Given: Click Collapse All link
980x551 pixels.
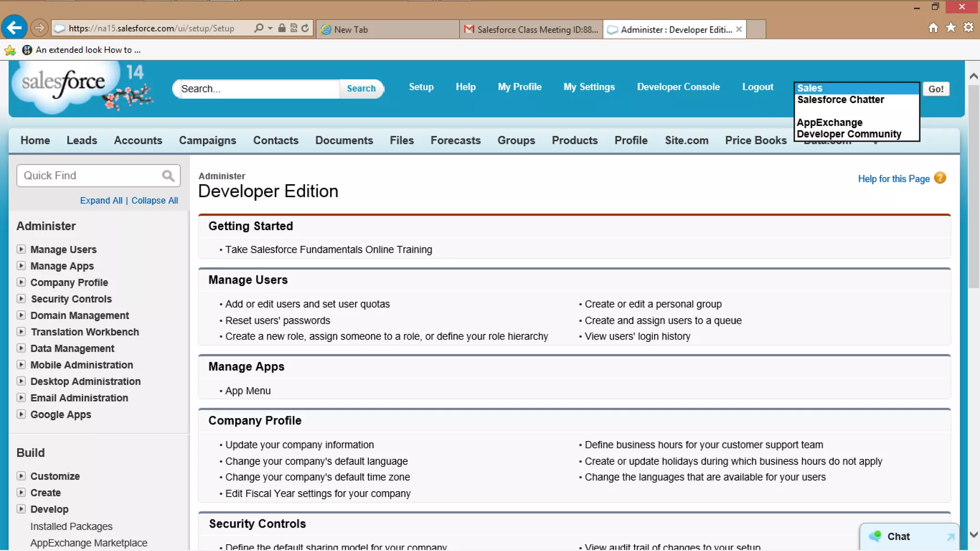Looking at the screenshot, I should click(x=155, y=200).
